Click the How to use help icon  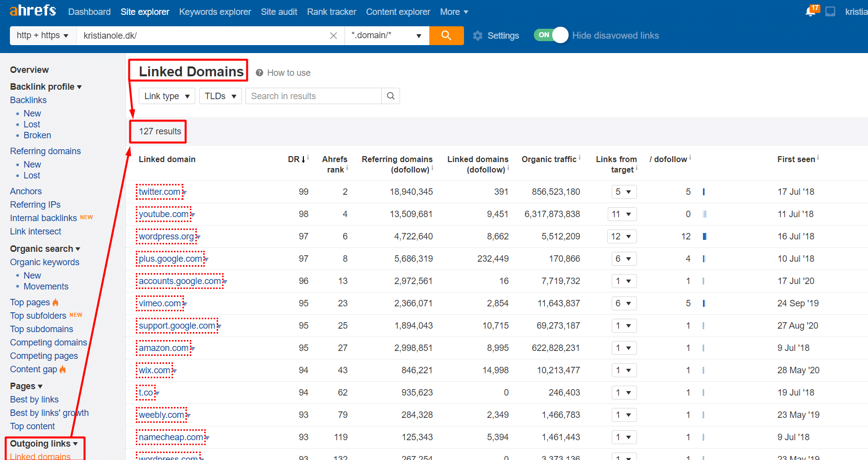[259, 73]
